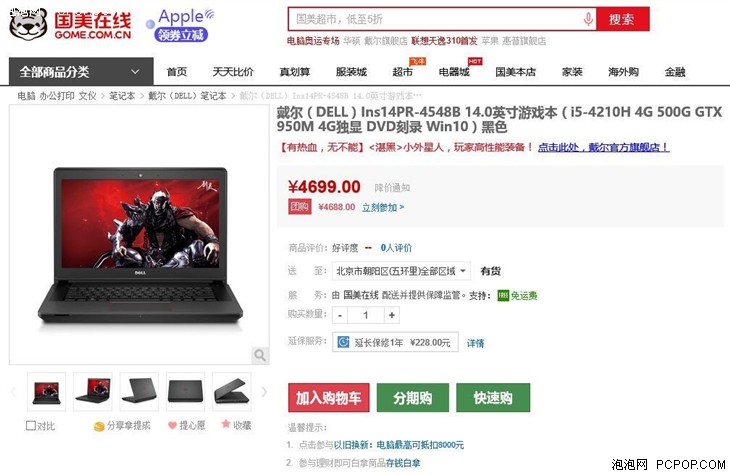The width and height of the screenshot is (730, 475).
Task: Click the star favorite icon 收藏
Action: click(x=226, y=424)
